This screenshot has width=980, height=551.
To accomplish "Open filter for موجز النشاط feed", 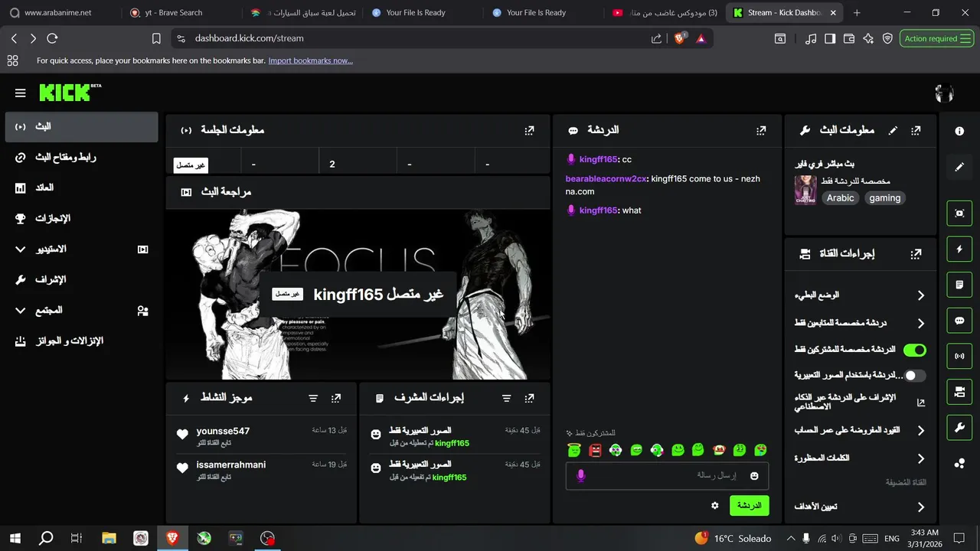I will pos(313,398).
